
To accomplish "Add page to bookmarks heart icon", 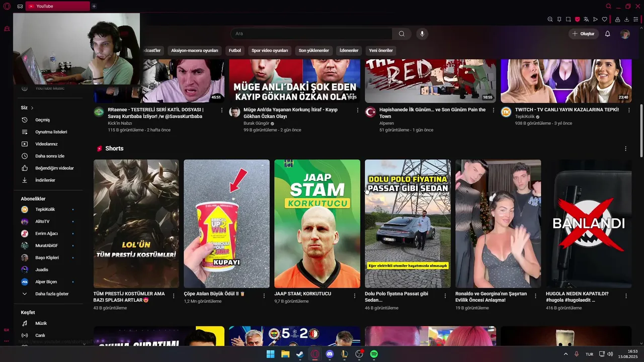I will pyautogui.click(x=604, y=20).
